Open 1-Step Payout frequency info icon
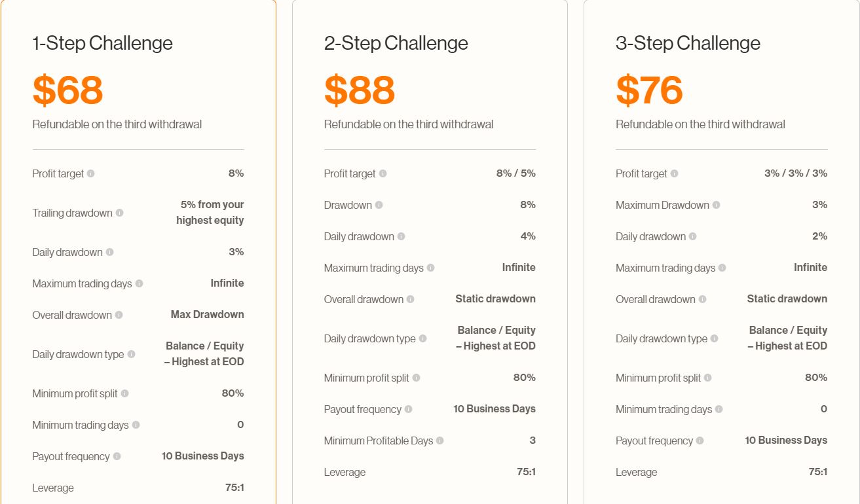Viewport: 860px width, 504px height. (x=117, y=456)
